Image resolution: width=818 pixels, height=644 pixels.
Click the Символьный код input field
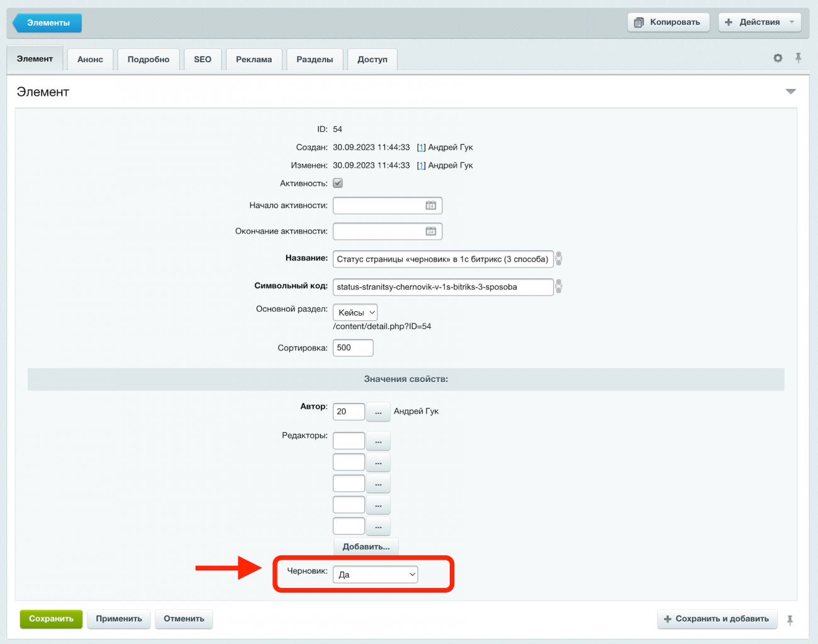[443, 287]
